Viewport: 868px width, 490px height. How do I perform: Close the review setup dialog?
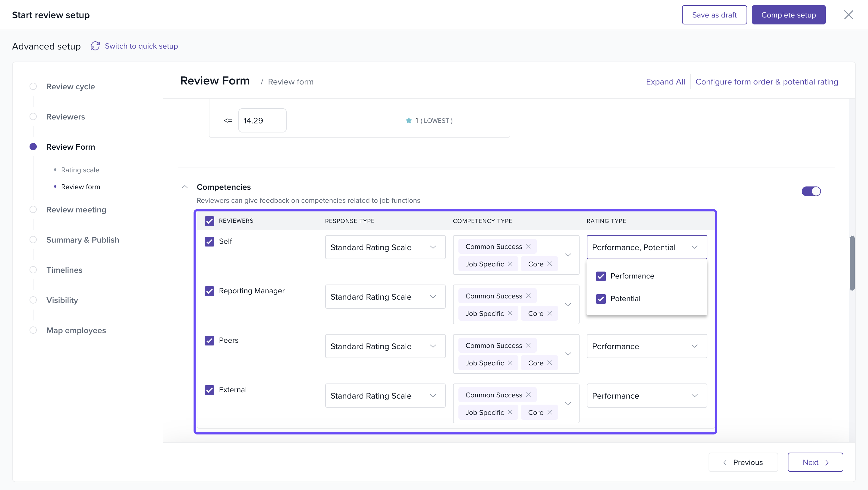(x=848, y=15)
